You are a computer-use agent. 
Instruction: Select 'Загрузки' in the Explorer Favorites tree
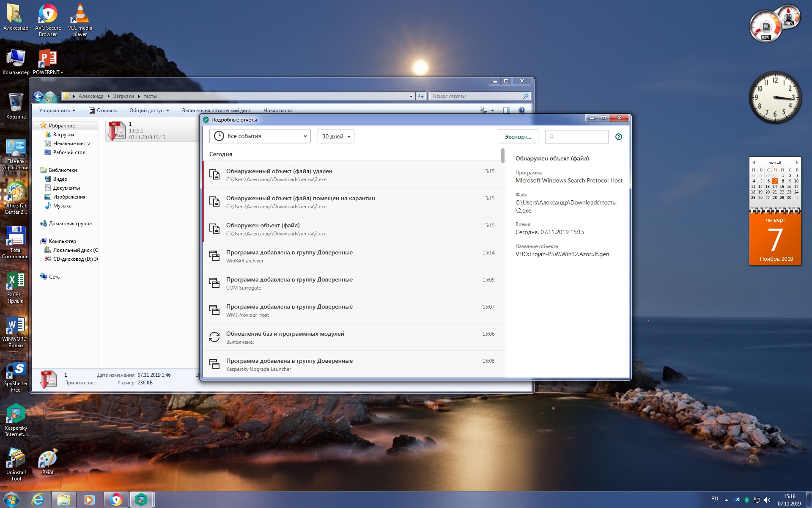[63, 135]
